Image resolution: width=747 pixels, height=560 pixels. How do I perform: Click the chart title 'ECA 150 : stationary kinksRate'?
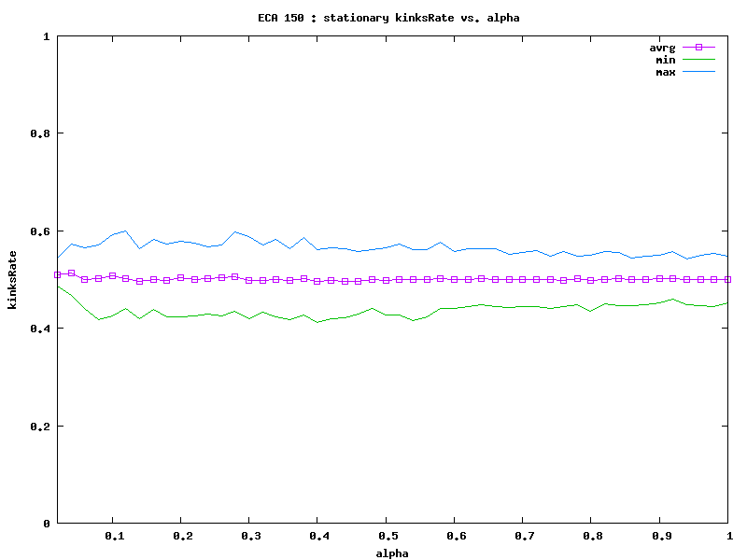click(389, 18)
